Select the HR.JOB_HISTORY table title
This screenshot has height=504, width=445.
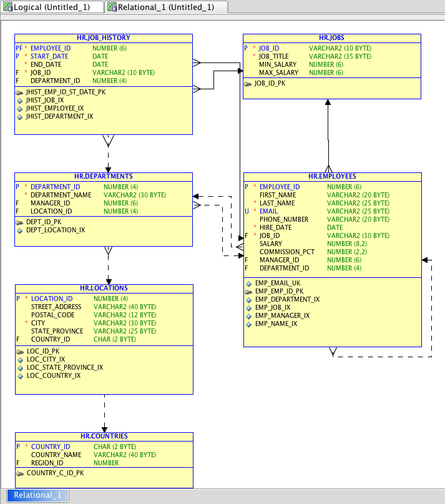(x=104, y=37)
